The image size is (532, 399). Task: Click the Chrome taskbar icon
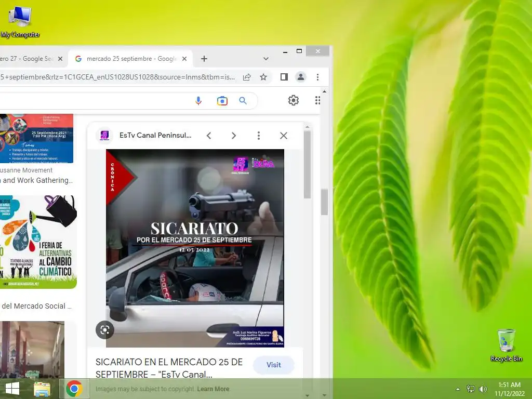[x=74, y=389]
